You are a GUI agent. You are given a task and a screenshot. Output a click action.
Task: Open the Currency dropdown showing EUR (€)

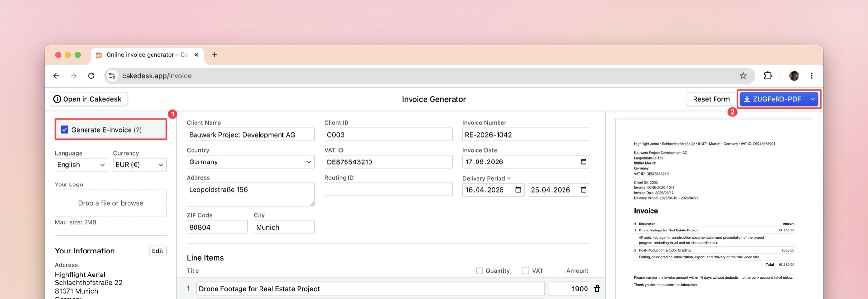tap(140, 165)
